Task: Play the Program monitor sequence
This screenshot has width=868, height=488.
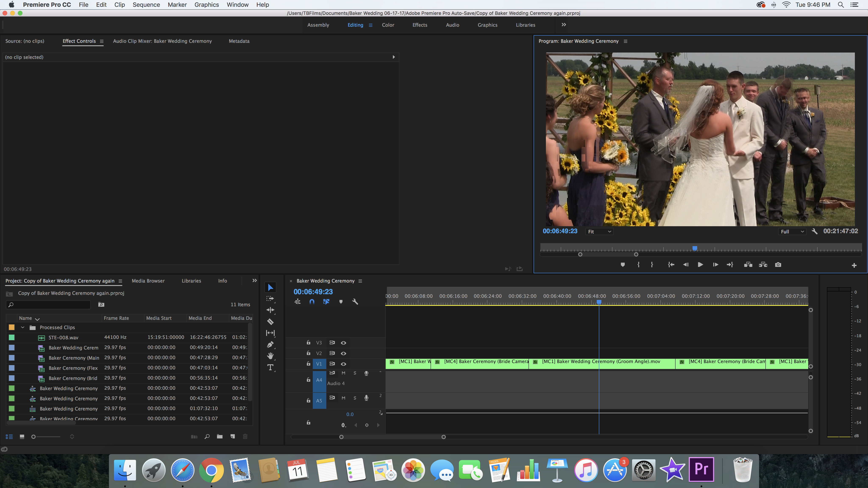Action: (x=700, y=265)
